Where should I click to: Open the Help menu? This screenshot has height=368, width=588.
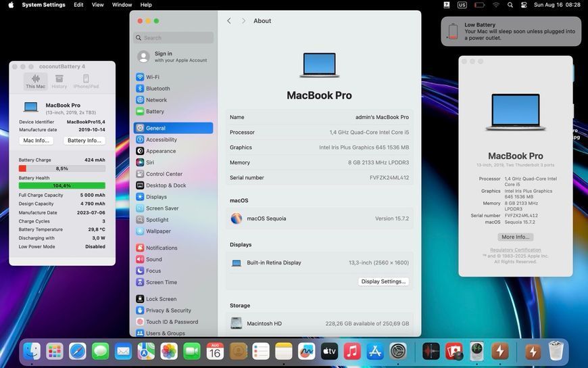(x=146, y=5)
